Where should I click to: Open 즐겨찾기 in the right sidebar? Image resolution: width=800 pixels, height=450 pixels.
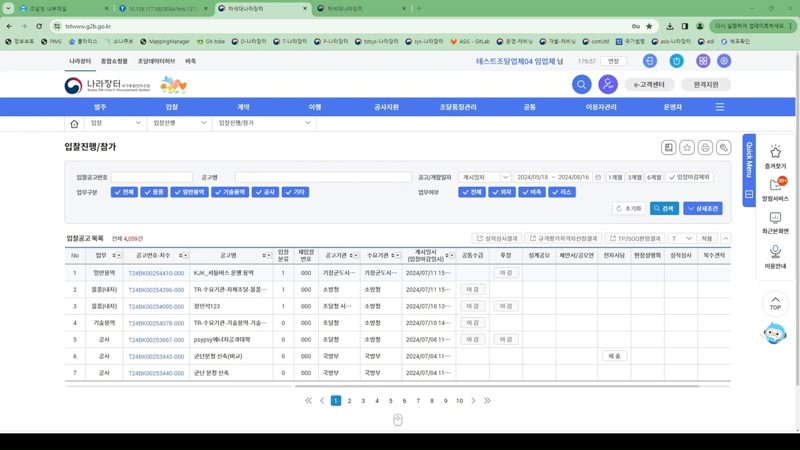point(775,157)
